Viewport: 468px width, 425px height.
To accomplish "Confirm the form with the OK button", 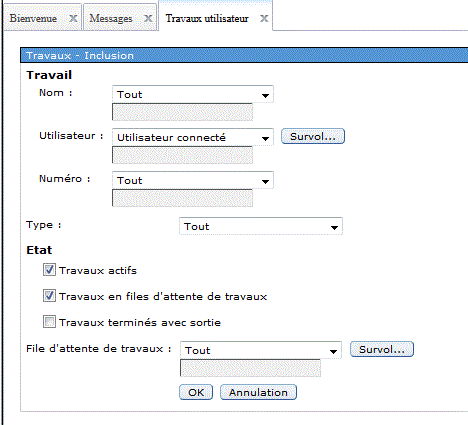I will click(196, 392).
